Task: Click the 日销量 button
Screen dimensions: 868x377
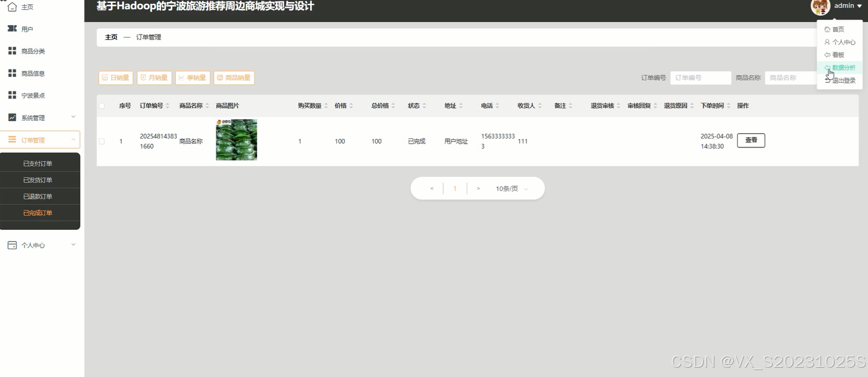Action: 116,78
